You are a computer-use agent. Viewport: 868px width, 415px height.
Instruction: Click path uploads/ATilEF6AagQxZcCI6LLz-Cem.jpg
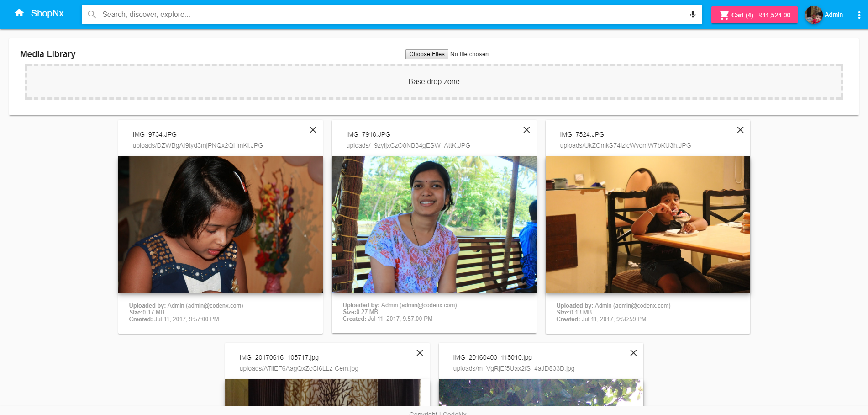(299, 369)
